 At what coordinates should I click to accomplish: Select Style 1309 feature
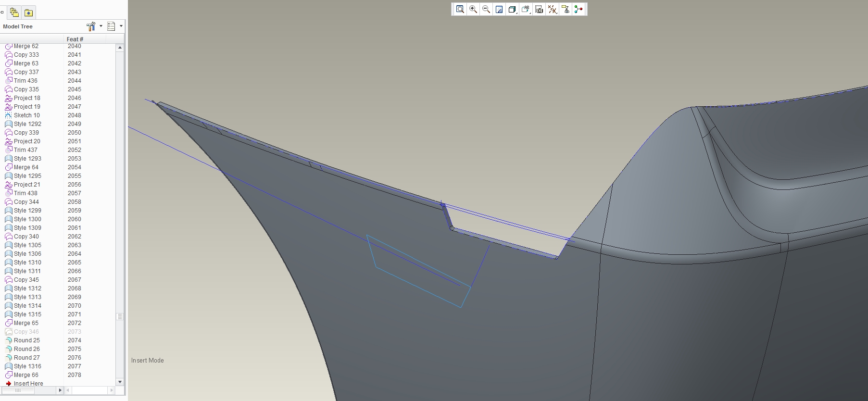coord(27,228)
